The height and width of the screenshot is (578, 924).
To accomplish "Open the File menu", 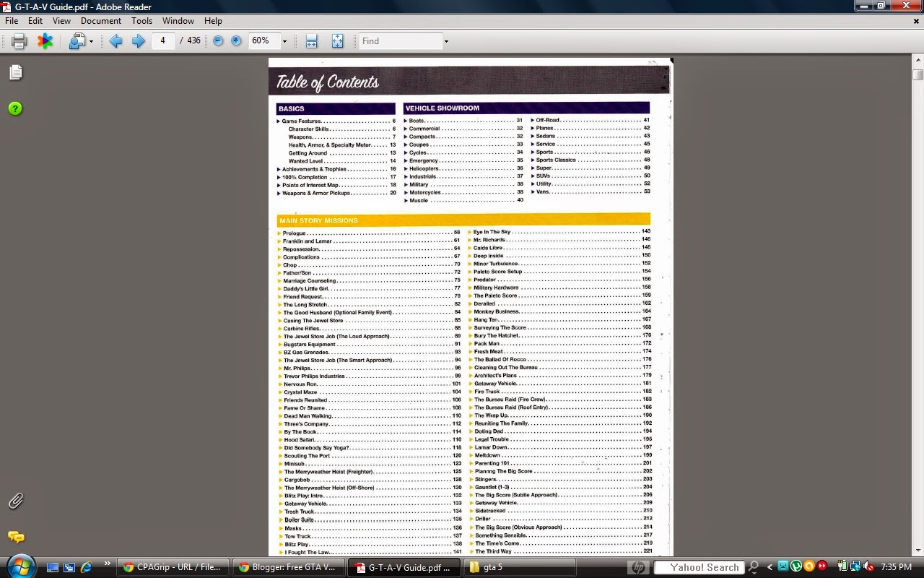I will coord(12,21).
